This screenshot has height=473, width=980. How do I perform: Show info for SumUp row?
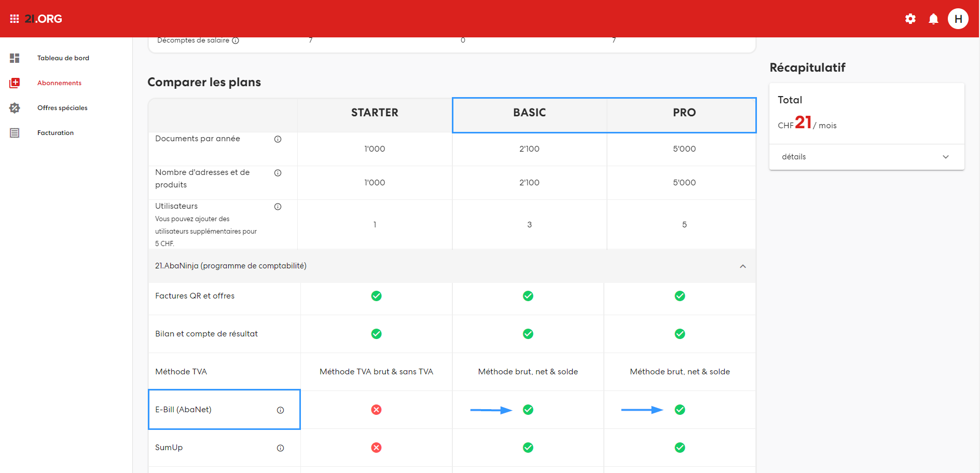coord(281,448)
